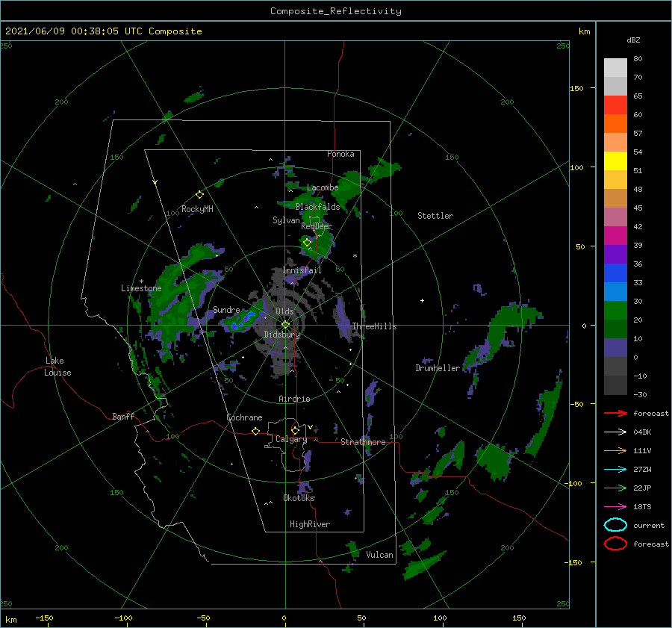The height and width of the screenshot is (628, 672).
Task: Click the ThreeHills label
Action: click(x=374, y=326)
